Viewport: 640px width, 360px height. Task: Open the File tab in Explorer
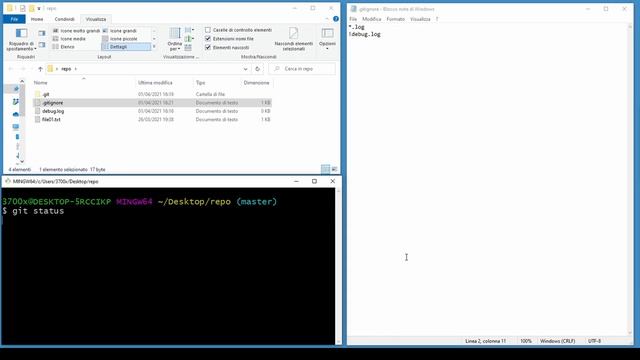(x=14, y=19)
